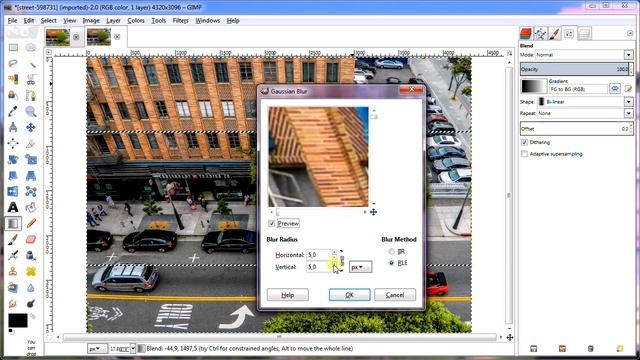Toggle the Preview checkbox
Viewport: 640px width, 360px height.
pyautogui.click(x=272, y=223)
